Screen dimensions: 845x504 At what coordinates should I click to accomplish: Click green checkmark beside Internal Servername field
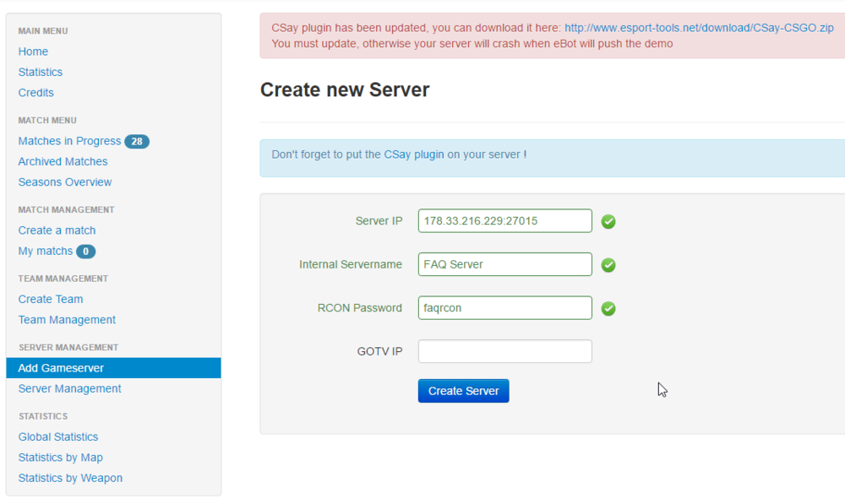(608, 265)
